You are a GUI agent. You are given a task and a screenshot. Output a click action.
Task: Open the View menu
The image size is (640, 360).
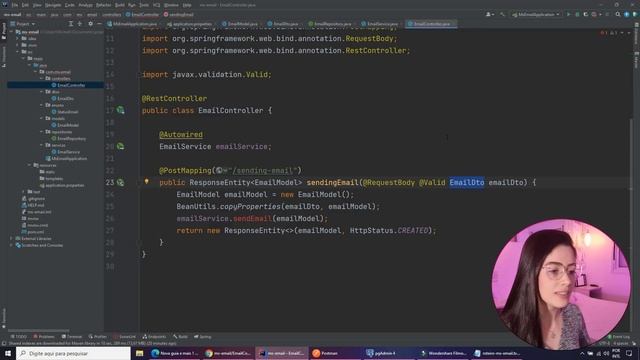37,5
